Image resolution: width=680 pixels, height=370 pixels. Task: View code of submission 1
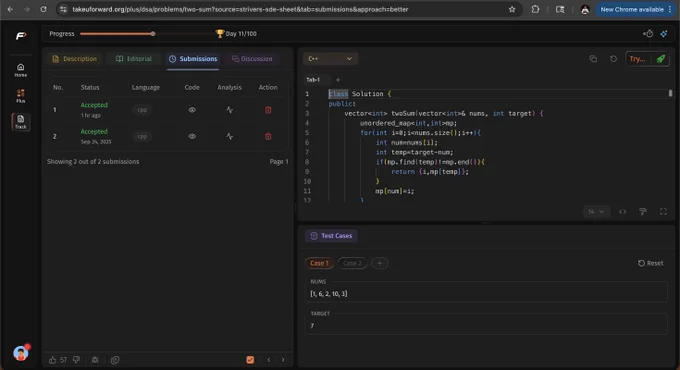(x=192, y=110)
